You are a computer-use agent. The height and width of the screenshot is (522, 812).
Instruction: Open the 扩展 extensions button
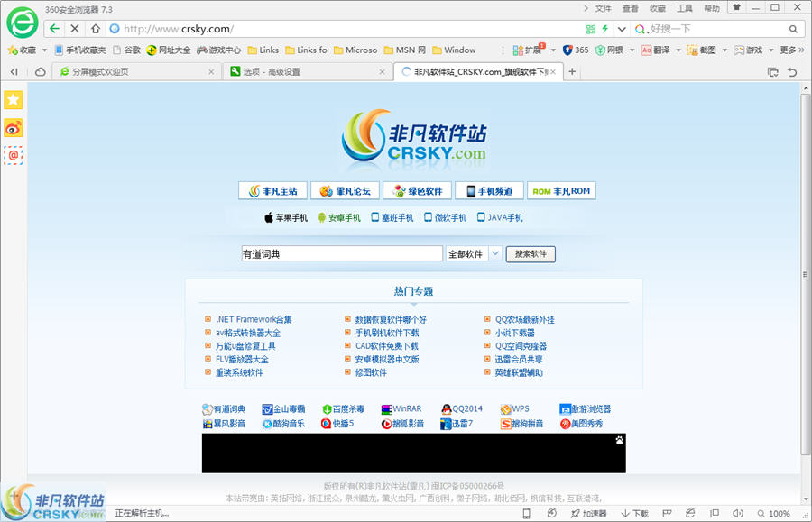click(x=528, y=50)
